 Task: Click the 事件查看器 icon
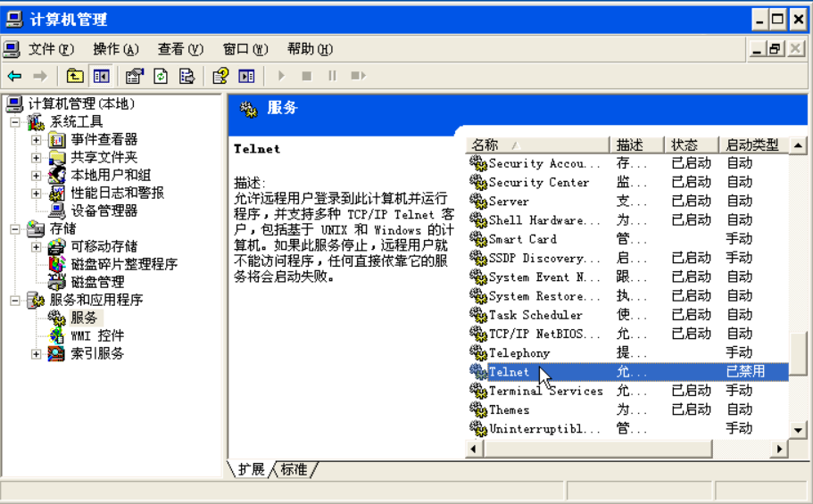(56, 140)
